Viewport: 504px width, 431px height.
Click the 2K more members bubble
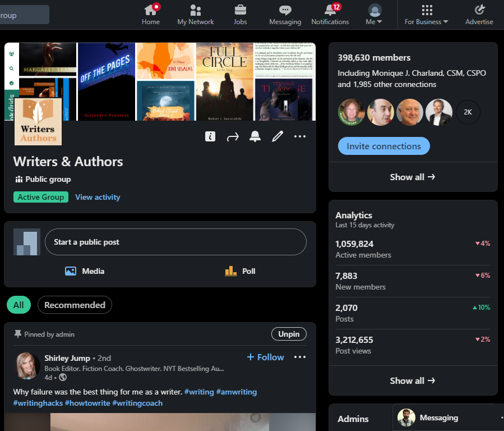468,112
